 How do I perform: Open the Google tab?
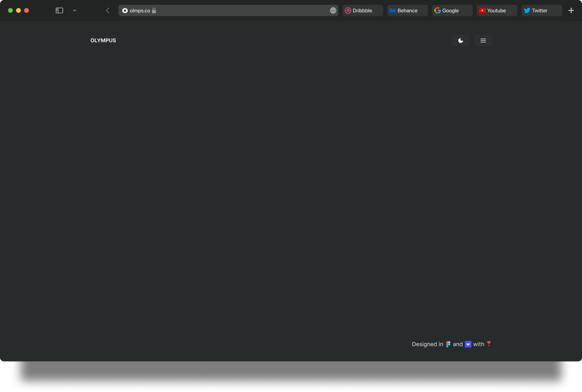click(452, 11)
